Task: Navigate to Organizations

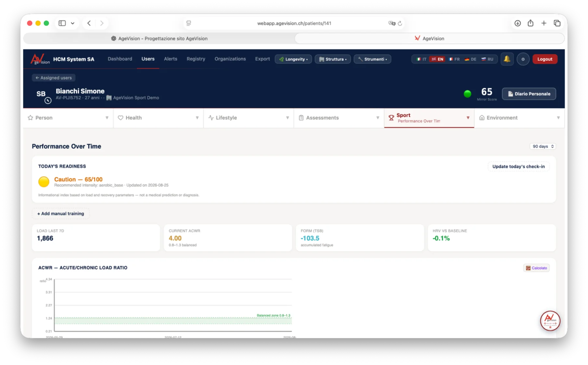Action: point(230,59)
